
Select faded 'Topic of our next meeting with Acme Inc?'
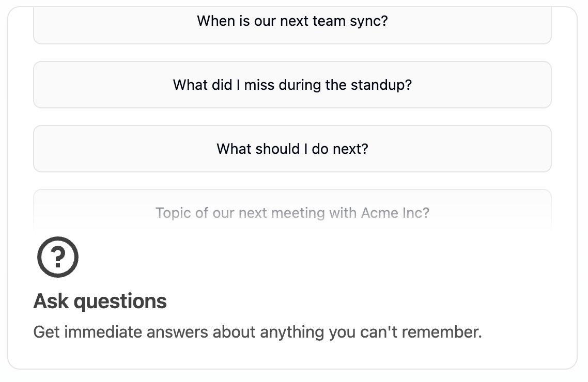(292, 212)
